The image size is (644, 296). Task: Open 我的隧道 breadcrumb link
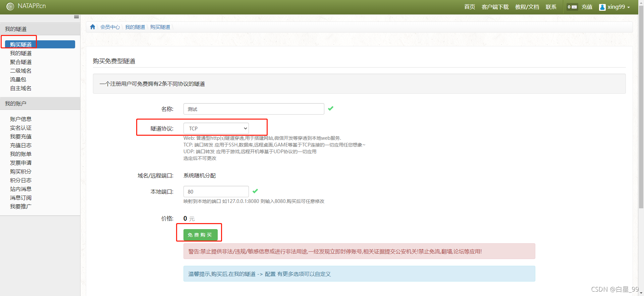135,27
